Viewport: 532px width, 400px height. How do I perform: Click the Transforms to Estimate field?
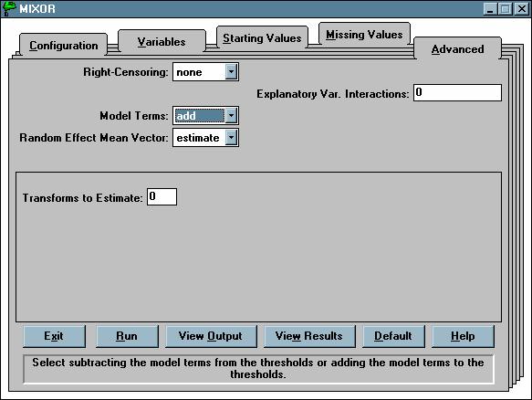[x=162, y=197]
